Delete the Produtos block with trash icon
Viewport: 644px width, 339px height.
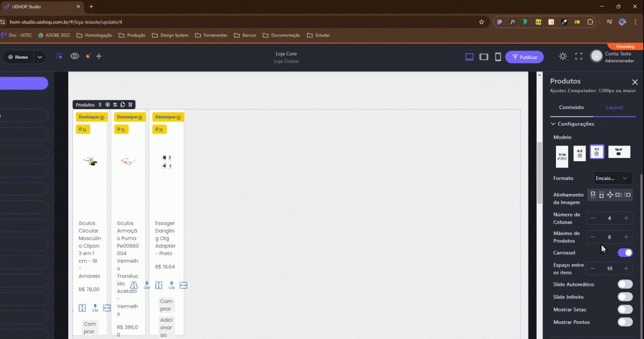pyautogui.click(x=130, y=105)
